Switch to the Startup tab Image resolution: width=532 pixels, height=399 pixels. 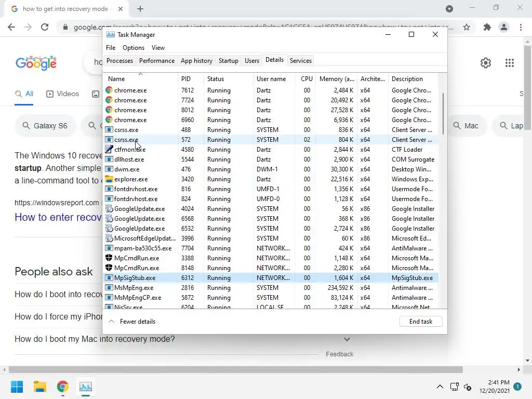(x=229, y=61)
